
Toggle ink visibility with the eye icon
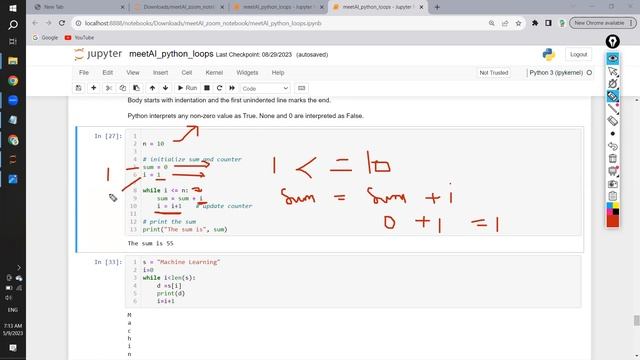coord(612,59)
